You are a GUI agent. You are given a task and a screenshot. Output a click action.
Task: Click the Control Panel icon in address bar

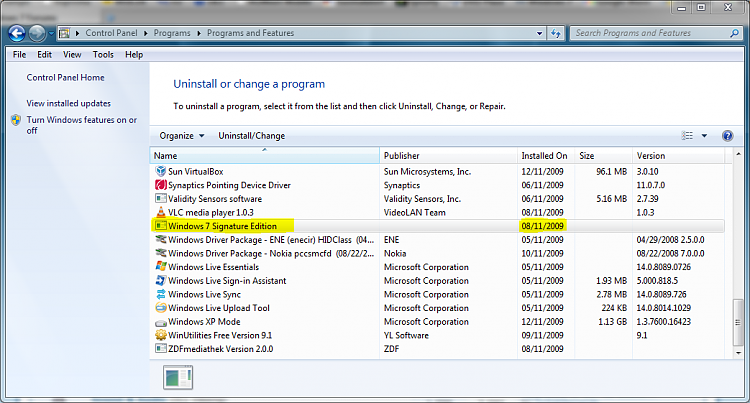(x=64, y=33)
